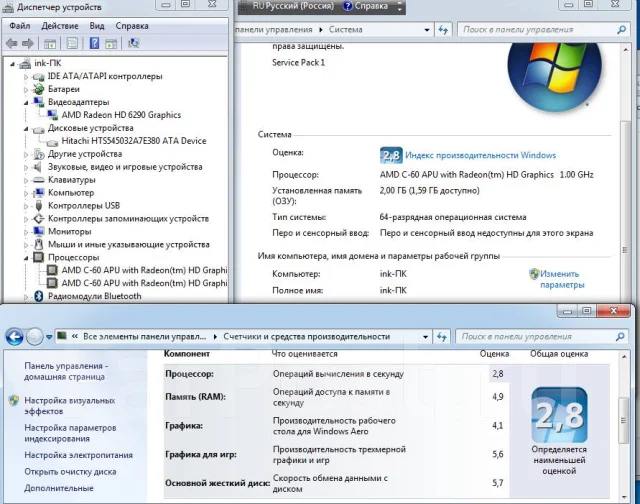Expand IDE ATA/ATAPI контроллеры node

(26, 77)
